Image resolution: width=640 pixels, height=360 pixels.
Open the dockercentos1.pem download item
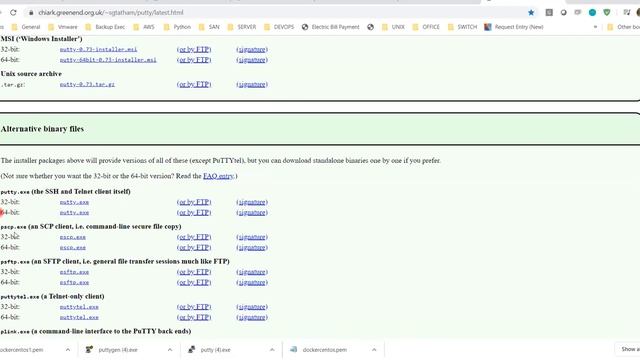22,350
